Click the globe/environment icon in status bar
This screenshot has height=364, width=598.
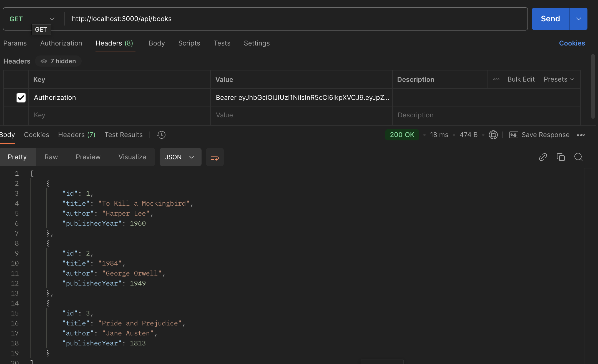pyautogui.click(x=493, y=135)
